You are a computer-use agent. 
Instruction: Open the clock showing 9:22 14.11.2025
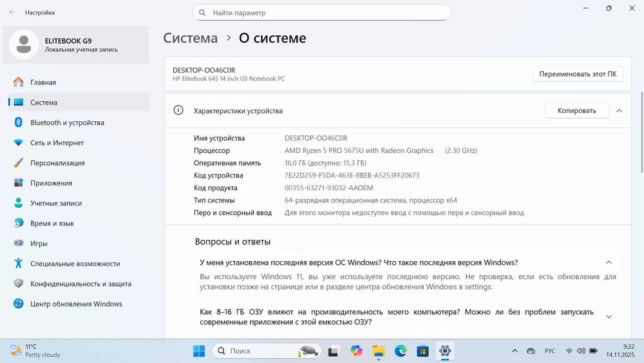coord(620,351)
